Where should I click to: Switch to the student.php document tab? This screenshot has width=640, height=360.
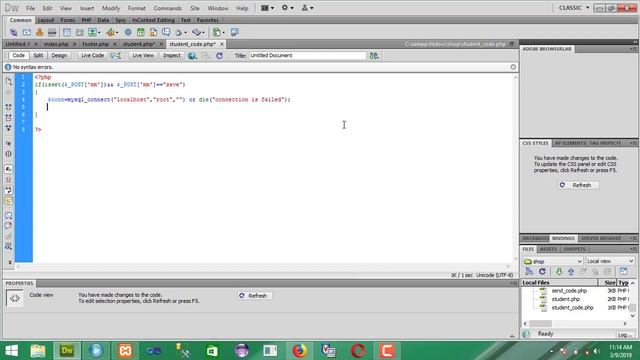[139, 44]
